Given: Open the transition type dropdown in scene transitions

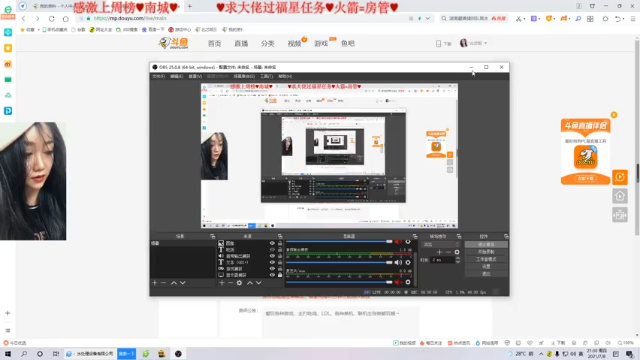Looking at the screenshot, I should 440,244.
